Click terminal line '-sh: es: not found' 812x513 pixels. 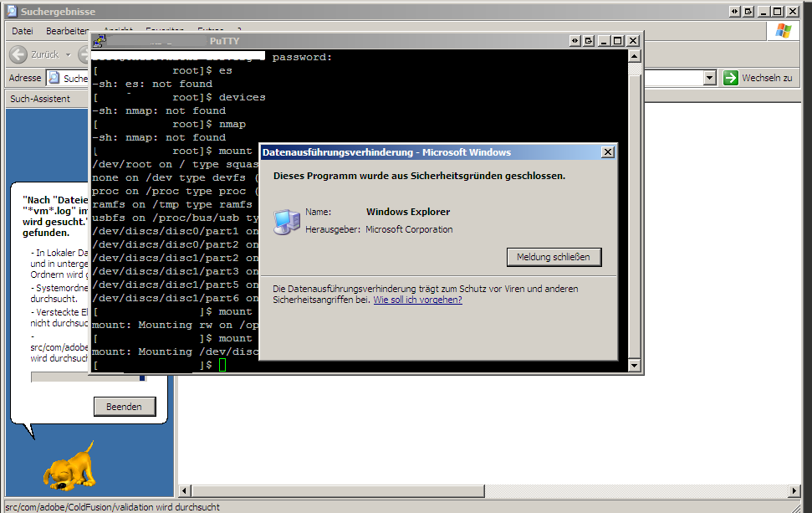tap(152, 84)
